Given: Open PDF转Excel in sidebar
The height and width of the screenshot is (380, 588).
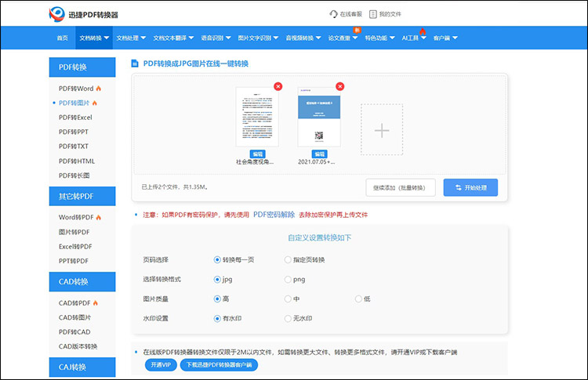Looking at the screenshot, I should [75, 118].
